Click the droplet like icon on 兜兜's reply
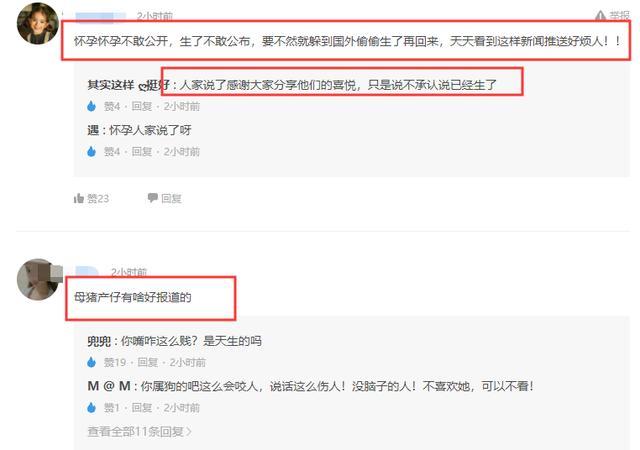The height and width of the screenshot is (450, 640). coord(91,362)
